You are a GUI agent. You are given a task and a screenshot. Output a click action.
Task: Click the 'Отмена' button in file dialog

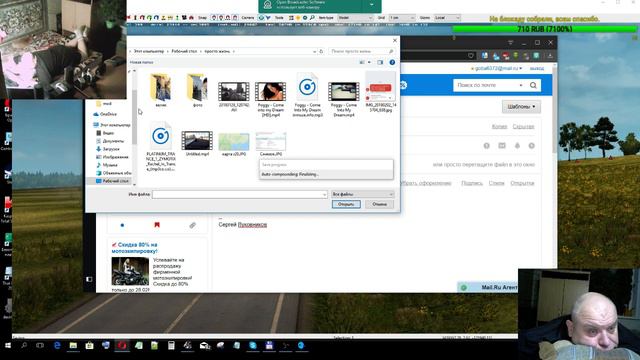(x=379, y=204)
